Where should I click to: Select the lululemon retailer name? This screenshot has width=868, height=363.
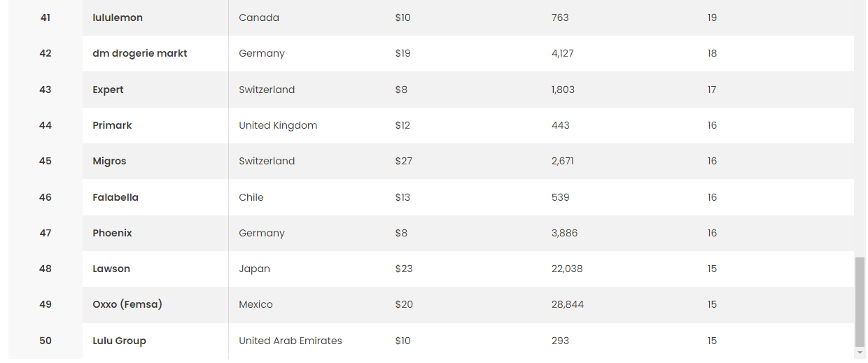(118, 17)
